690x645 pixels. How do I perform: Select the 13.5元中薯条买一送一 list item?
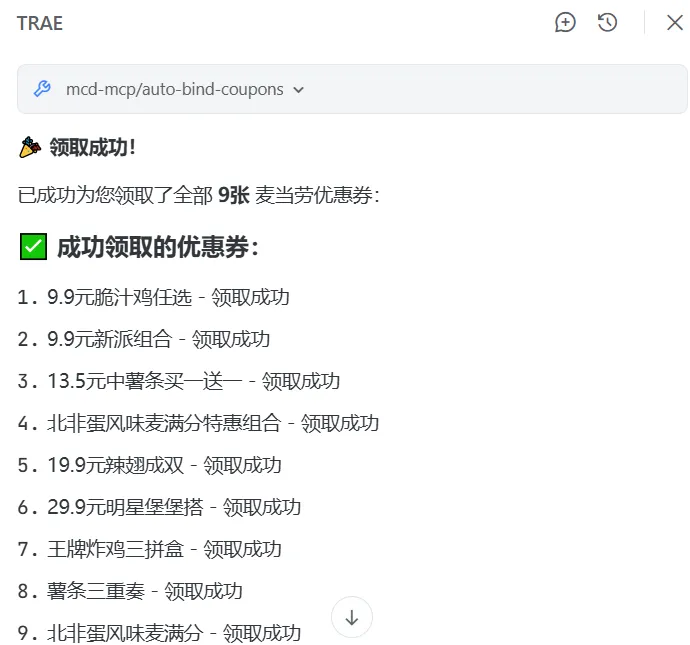pos(179,381)
